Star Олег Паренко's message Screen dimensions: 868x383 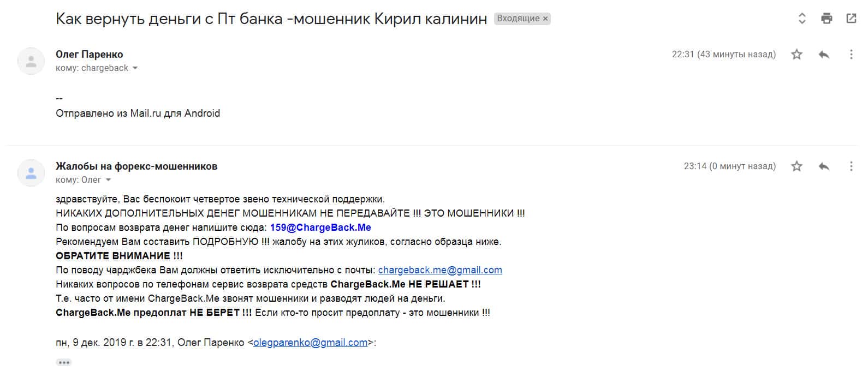(x=797, y=55)
